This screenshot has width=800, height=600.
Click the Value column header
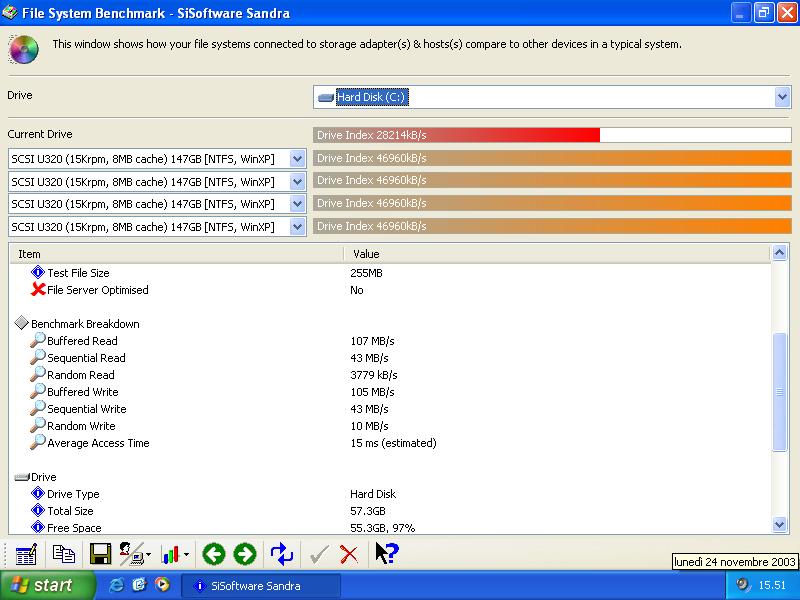557,254
